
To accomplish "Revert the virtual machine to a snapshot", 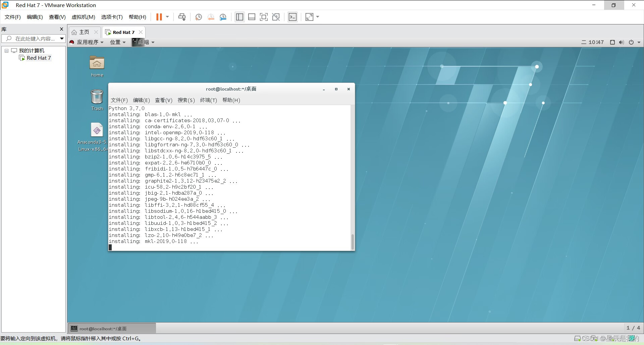I will 211,17.
